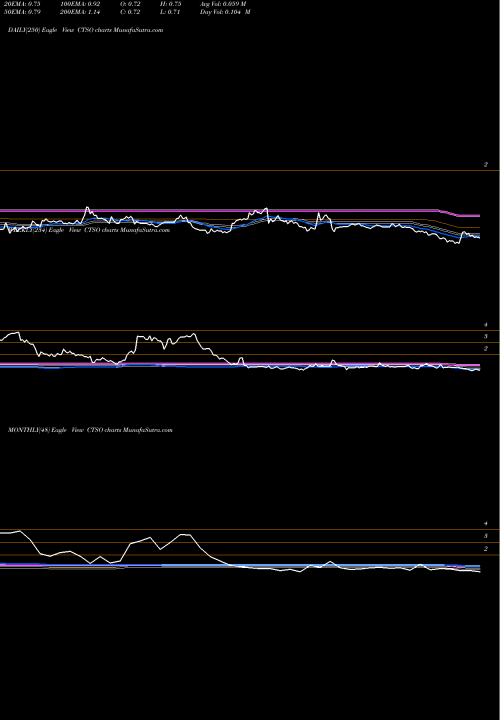The image size is (500, 720).
Task: Click the weekly chart axis label 2
Action: point(485,349)
